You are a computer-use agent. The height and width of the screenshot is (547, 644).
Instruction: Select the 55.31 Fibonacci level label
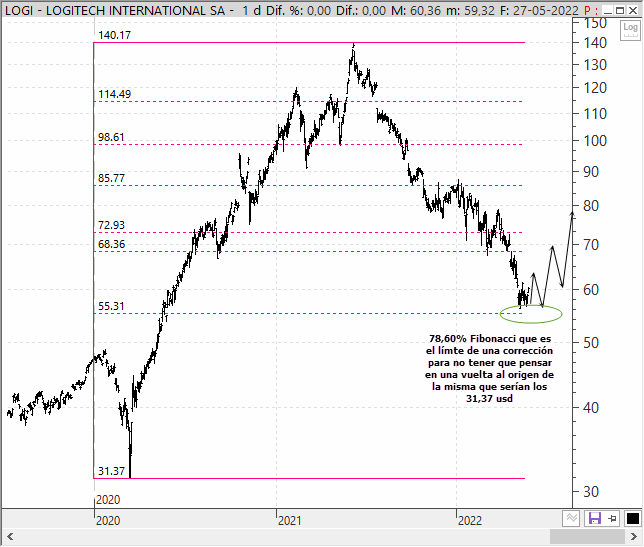111,306
